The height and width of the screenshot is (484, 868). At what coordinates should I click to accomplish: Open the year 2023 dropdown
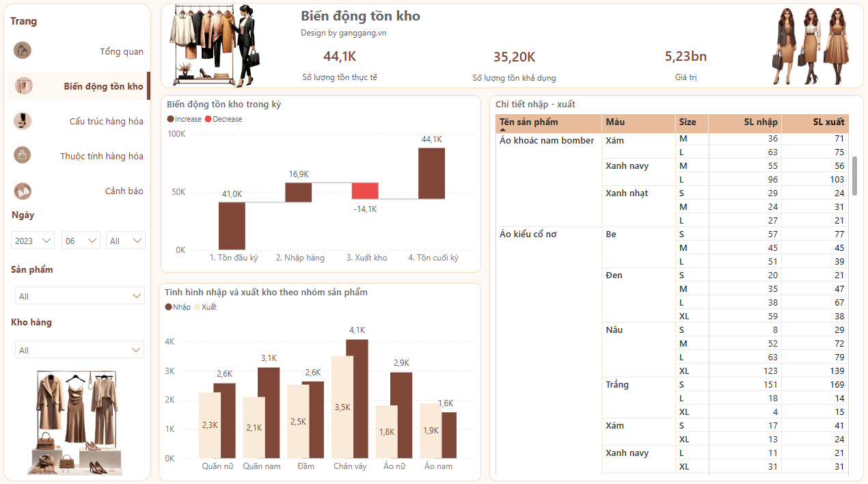click(x=33, y=241)
